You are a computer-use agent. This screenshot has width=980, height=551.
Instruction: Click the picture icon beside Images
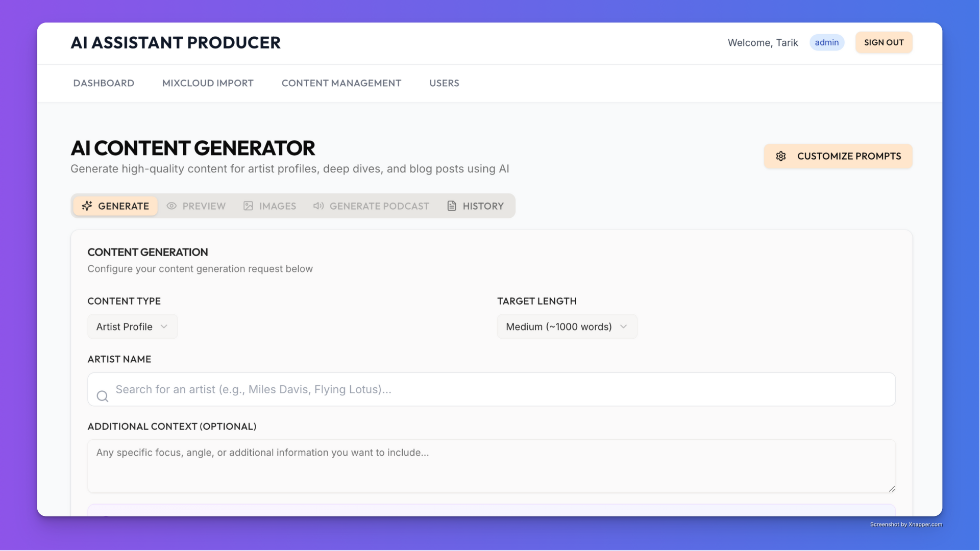248,206
